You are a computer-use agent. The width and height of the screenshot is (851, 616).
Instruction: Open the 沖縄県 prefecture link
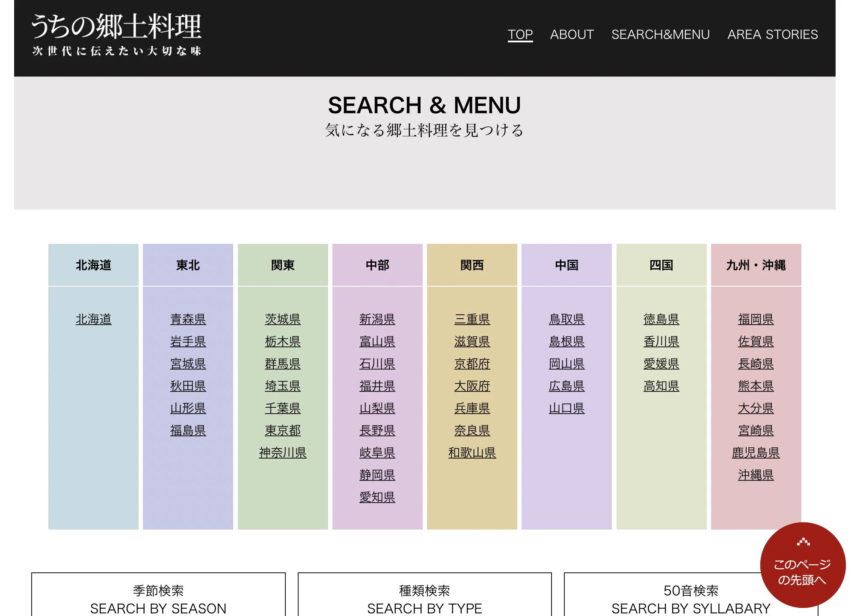(756, 475)
